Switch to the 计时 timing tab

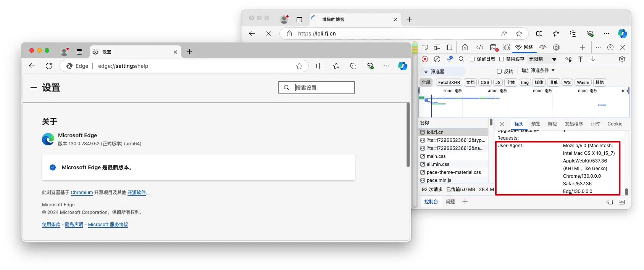pos(595,124)
